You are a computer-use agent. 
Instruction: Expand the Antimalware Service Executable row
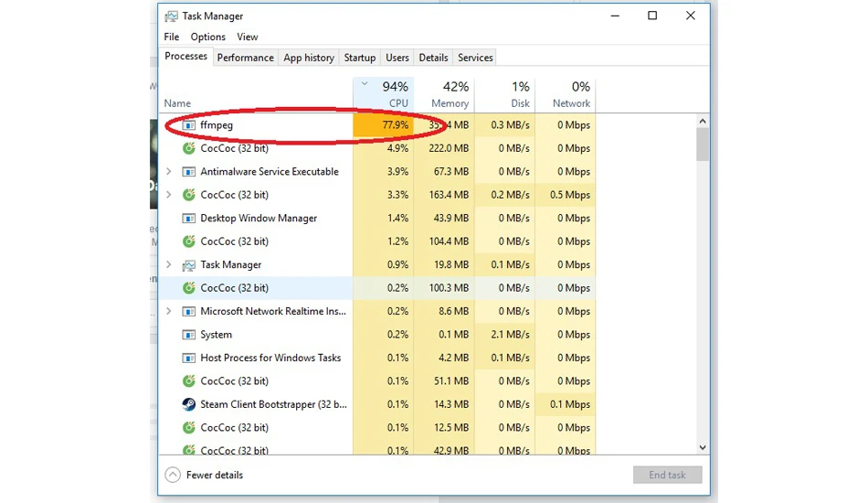pos(169,172)
